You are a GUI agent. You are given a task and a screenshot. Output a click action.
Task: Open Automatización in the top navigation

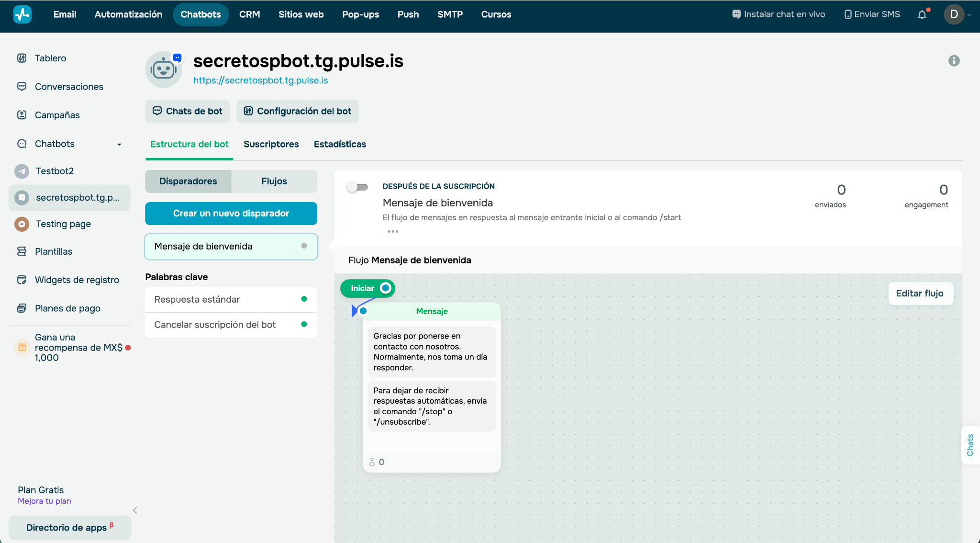coord(128,14)
